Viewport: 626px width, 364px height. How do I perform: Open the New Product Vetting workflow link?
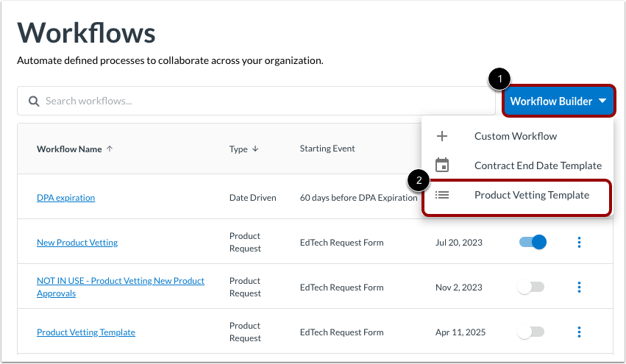[x=77, y=242]
